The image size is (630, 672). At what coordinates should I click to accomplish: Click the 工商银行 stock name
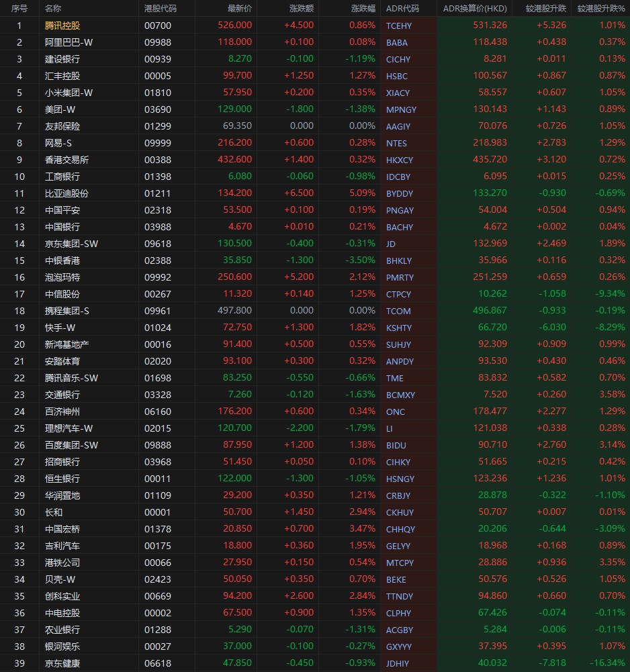click(x=62, y=177)
